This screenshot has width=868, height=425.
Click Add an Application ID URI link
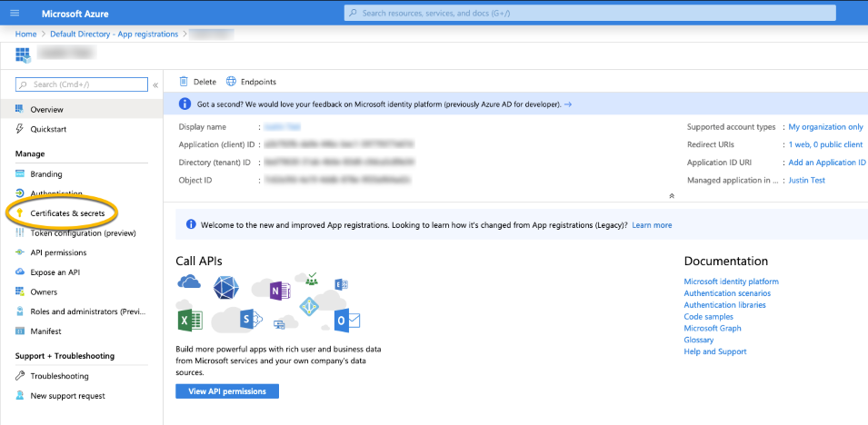tap(827, 163)
